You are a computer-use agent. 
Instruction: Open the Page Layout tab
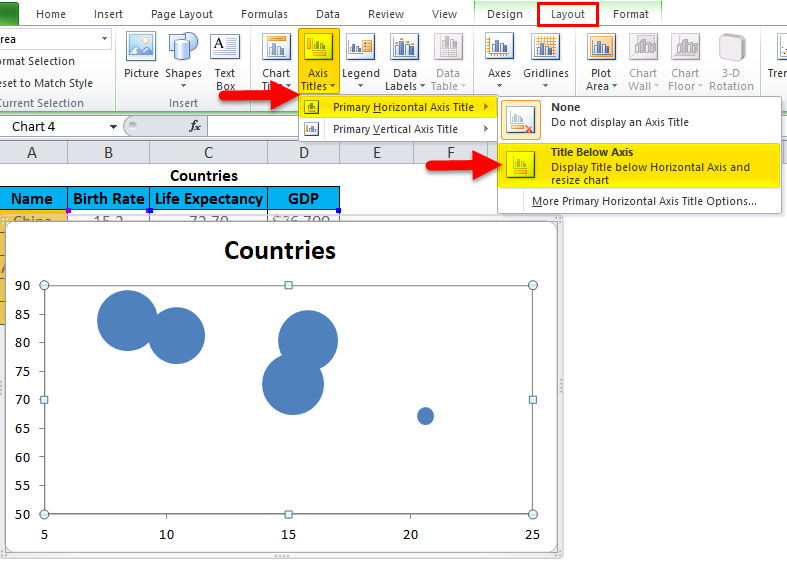182,14
